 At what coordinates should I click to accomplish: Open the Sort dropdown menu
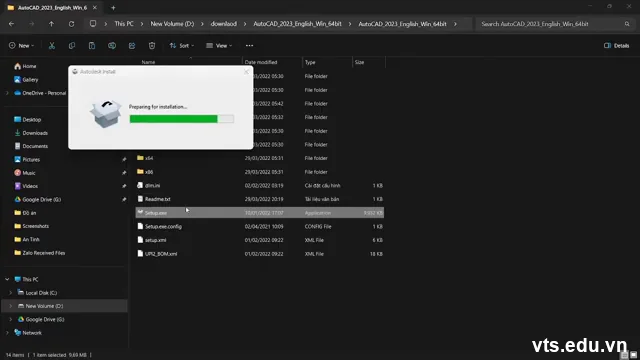tap(182, 46)
